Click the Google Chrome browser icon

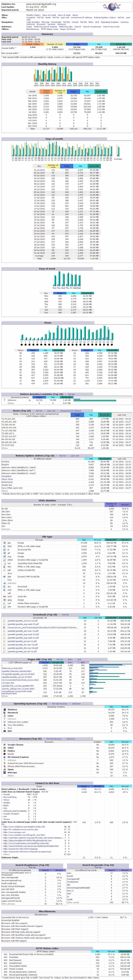(x=4, y=745)
